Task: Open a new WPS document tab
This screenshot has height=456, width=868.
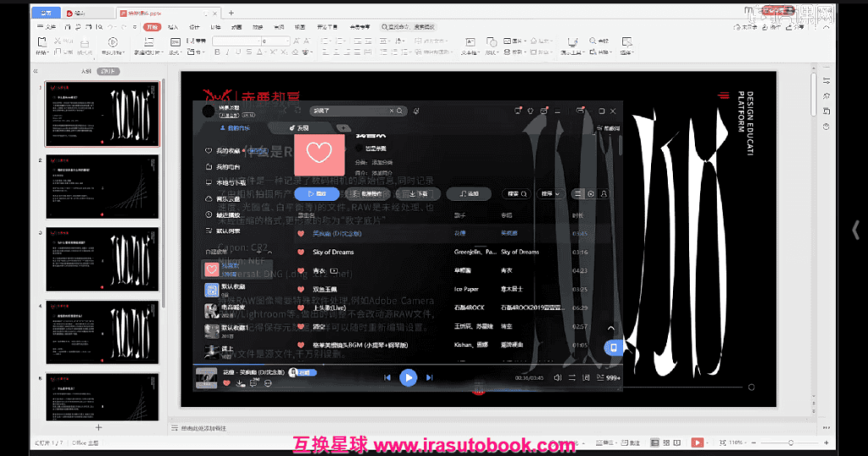Action: [x=231, y=13]
